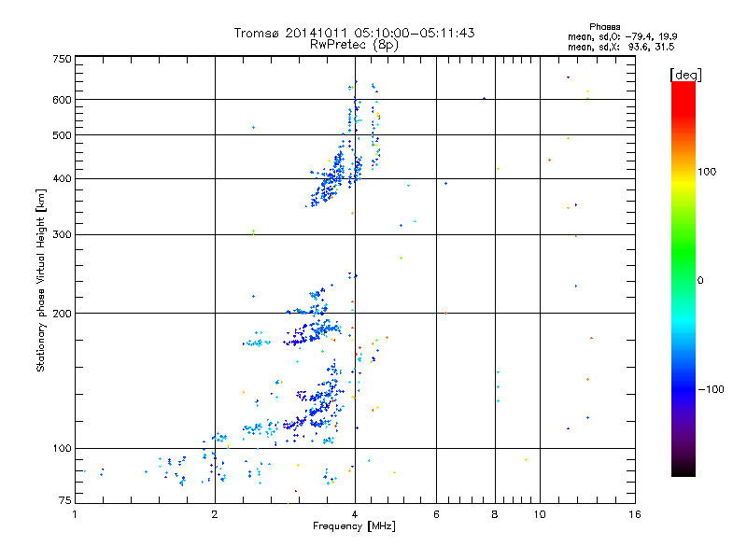The height and width of the screenshot is (560, 747).
Task: Click the rainbow phase colorbar
Action: pos(684,278)
